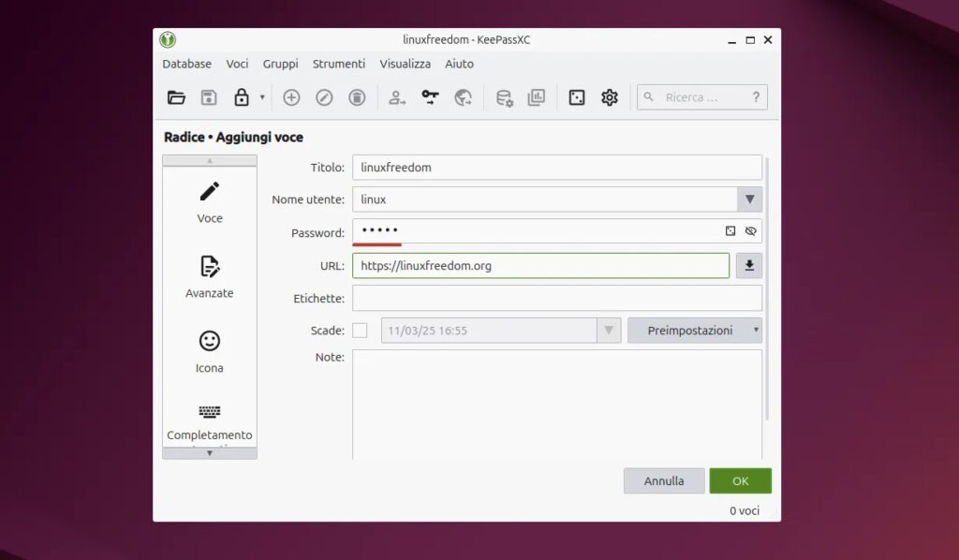Open the Preimpostazioni dropdown
959x560 pixels.
pyautogui.click(x=694, y=331)
